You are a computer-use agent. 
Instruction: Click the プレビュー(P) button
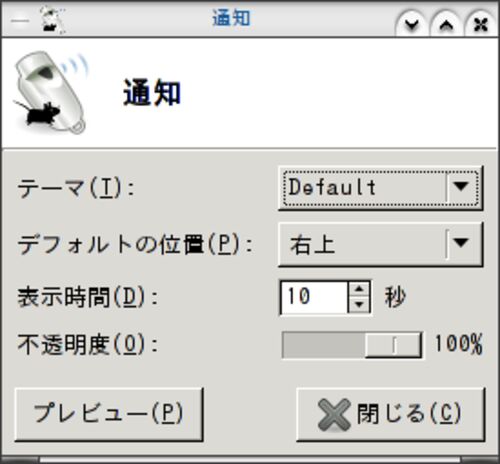pos(109,414)
